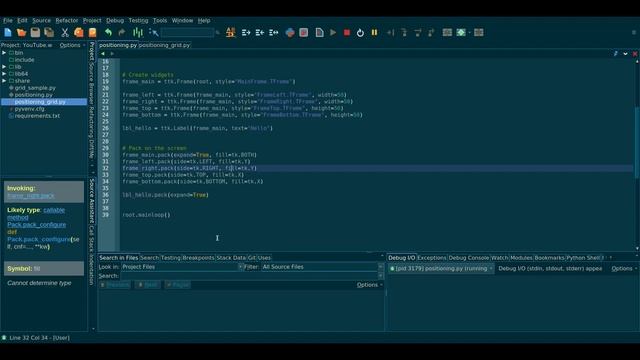The image size is (640, 360).
Task: Click the green diamond layout toolbar icon
Action: 461,32
